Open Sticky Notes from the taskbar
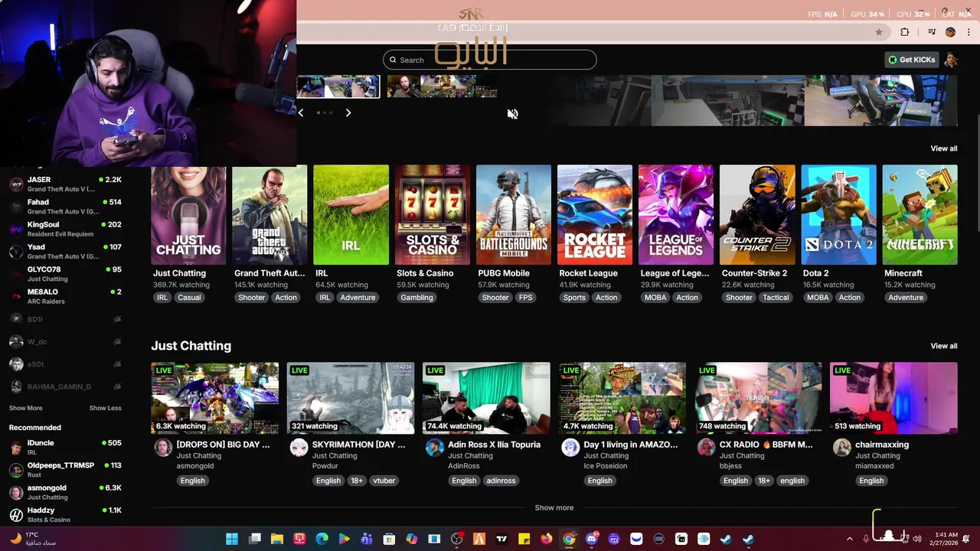Viewport: 980px width, 551px height. (524, 539)
